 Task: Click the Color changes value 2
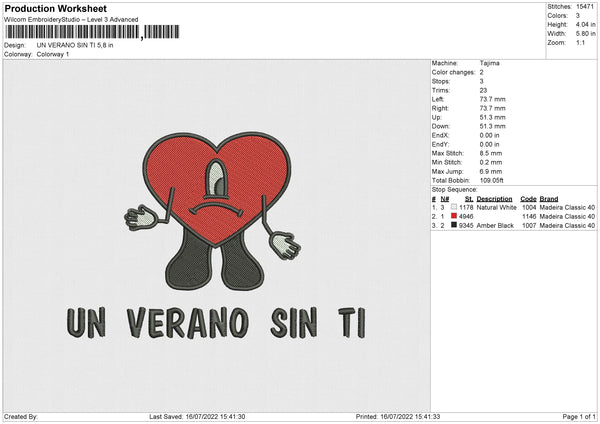pyautogui.click(x=481, y=72)
